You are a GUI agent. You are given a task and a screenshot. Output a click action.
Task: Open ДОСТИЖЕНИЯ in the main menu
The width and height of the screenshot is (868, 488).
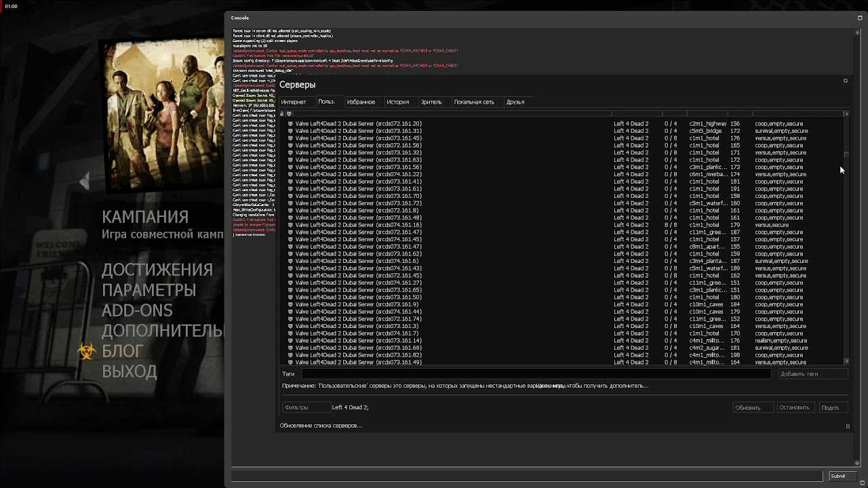click(x=157, y=270)
